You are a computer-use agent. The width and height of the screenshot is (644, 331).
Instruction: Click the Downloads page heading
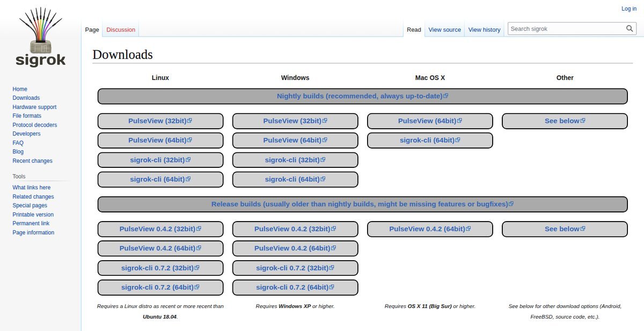(x=122, y=54)
